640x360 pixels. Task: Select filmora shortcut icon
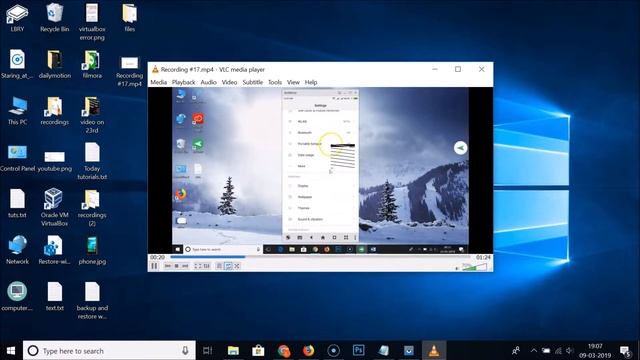(92, 64)
